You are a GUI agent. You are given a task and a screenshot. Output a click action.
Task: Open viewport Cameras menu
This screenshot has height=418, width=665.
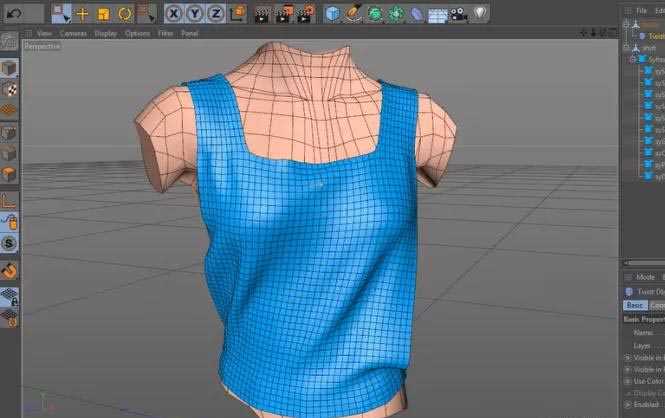point(73,33)
